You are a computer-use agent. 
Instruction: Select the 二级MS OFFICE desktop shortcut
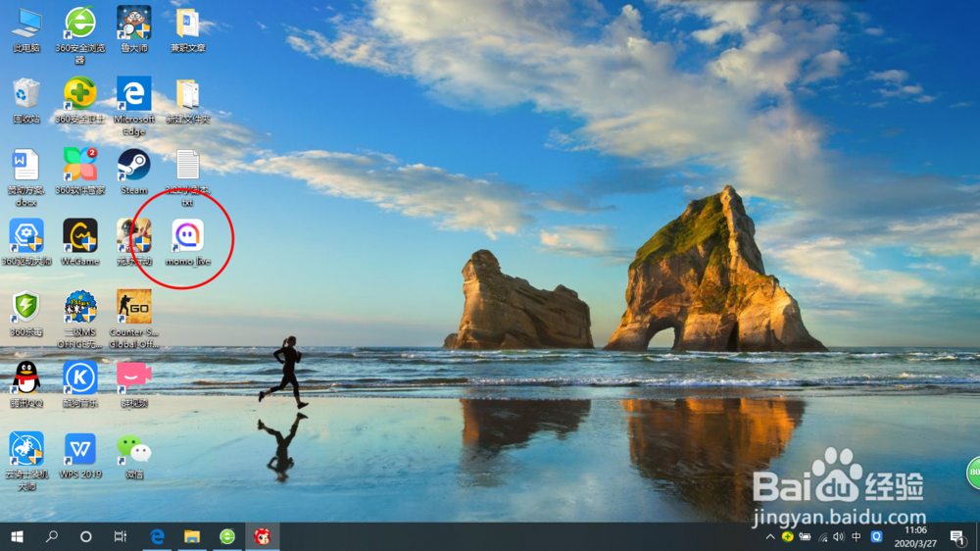coord(80,319)
